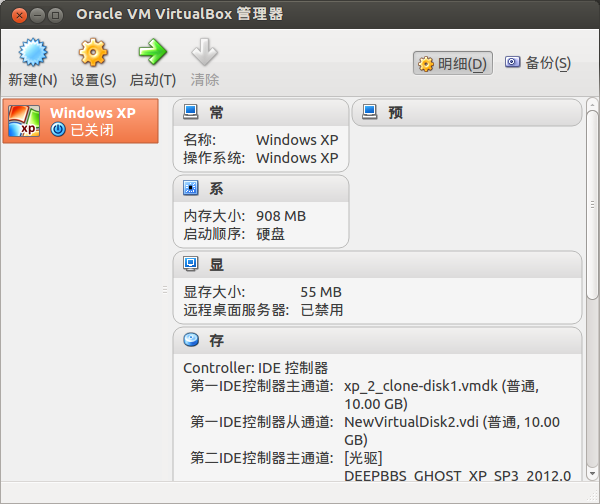
Task: Click the 系 system chip icon
Action: pyautogui.click(x=191, y=188)
